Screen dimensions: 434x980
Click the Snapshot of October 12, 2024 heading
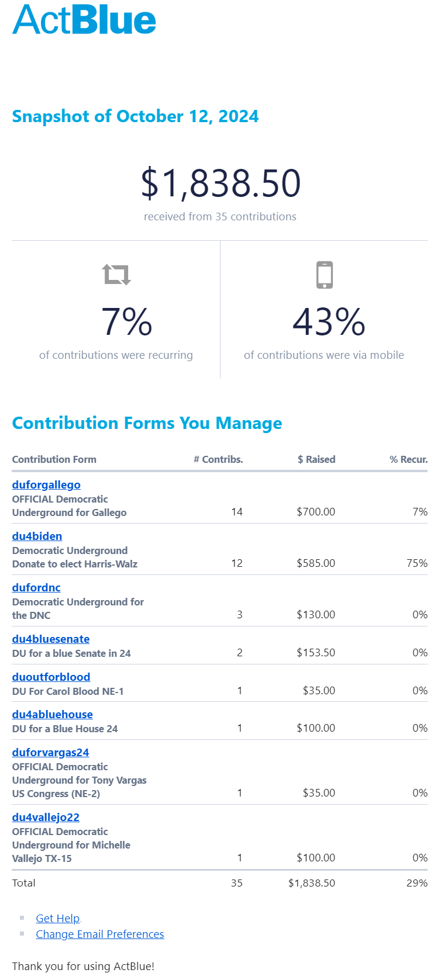(135, 116)
